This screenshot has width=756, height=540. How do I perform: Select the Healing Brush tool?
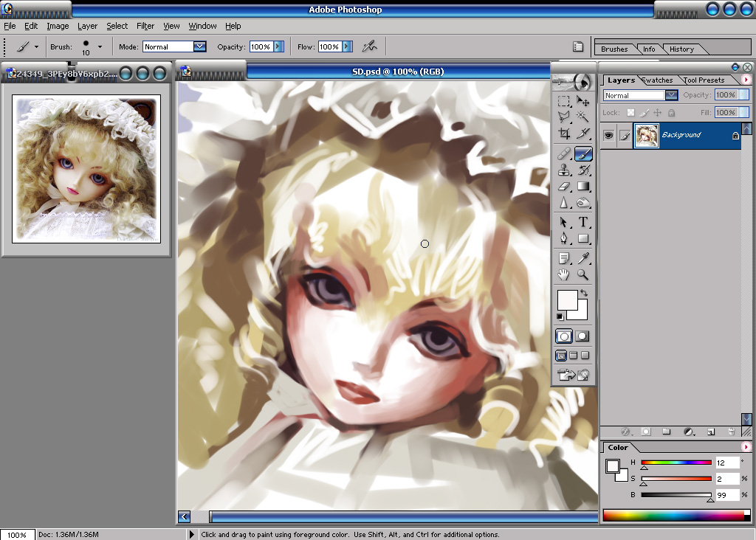563,153
